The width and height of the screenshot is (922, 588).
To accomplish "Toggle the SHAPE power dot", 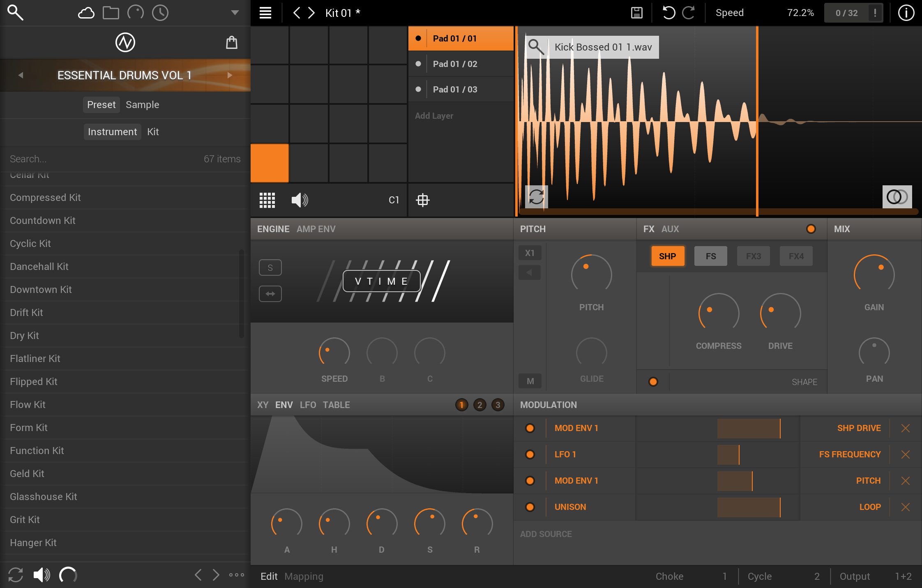I will click(x=653, y=382).
